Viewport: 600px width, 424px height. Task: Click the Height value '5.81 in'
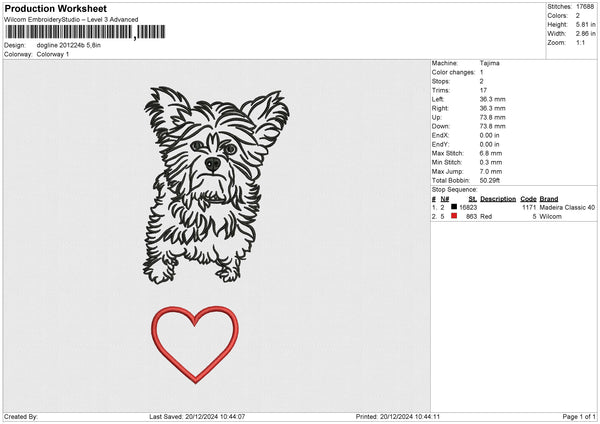pos(585,24)
